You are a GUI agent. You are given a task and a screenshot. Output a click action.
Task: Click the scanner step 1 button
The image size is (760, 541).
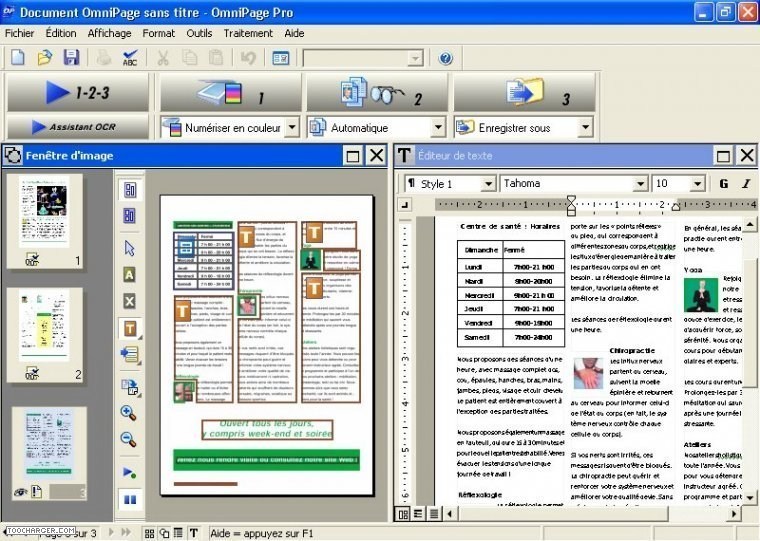231,93
